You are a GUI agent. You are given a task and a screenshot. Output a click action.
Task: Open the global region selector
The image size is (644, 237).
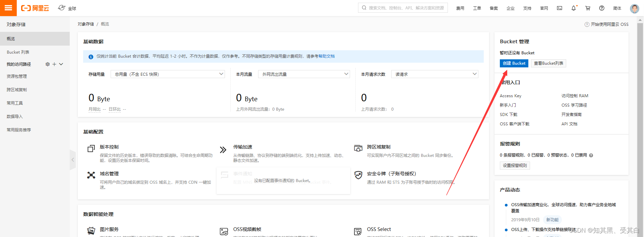pyautogui.click(x=67, y=8)
